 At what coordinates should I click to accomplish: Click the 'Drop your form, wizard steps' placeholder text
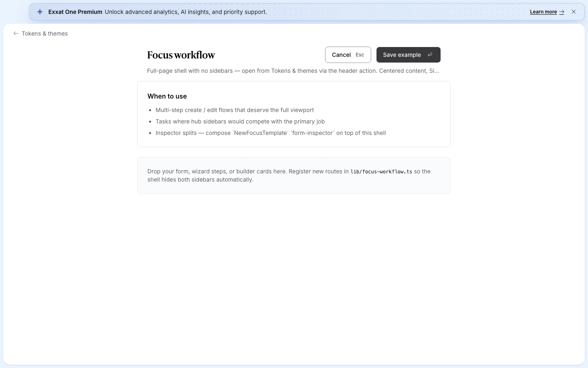[289, 175]
